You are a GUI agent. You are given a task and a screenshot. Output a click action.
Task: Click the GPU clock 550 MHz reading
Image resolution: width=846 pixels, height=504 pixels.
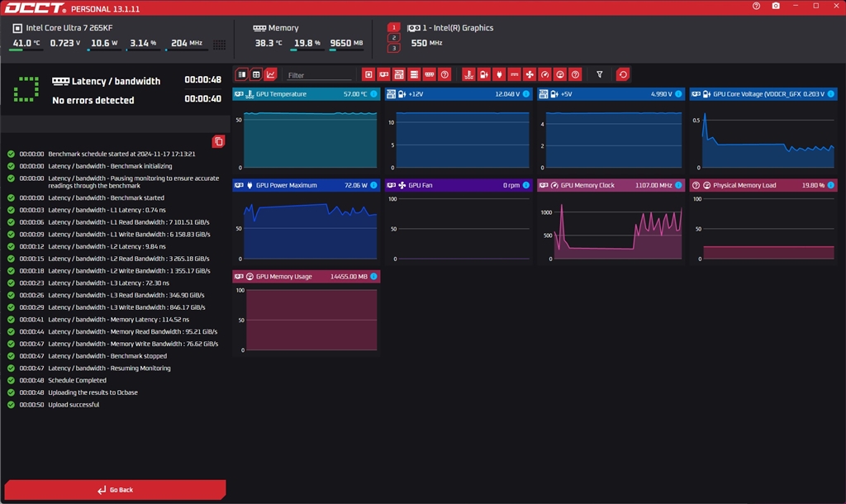pos(426,43)
